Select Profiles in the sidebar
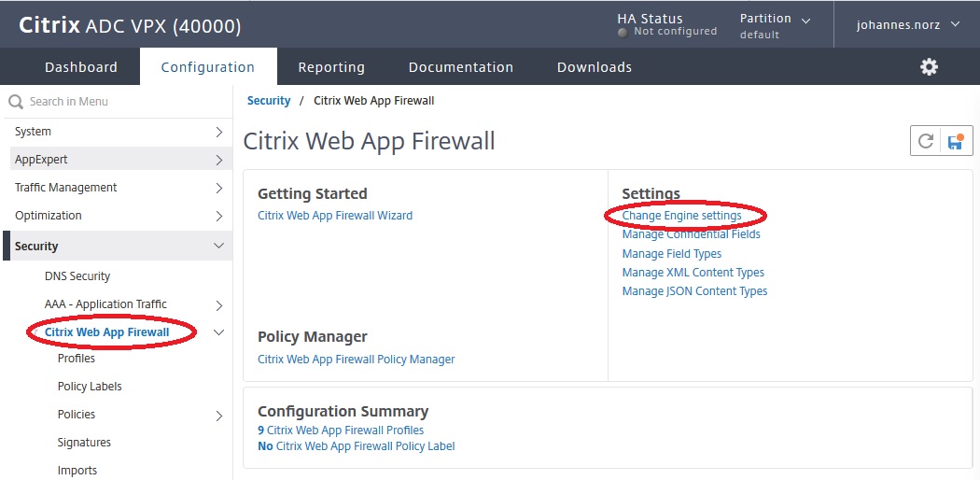980x480 pixels. point(77,359)
